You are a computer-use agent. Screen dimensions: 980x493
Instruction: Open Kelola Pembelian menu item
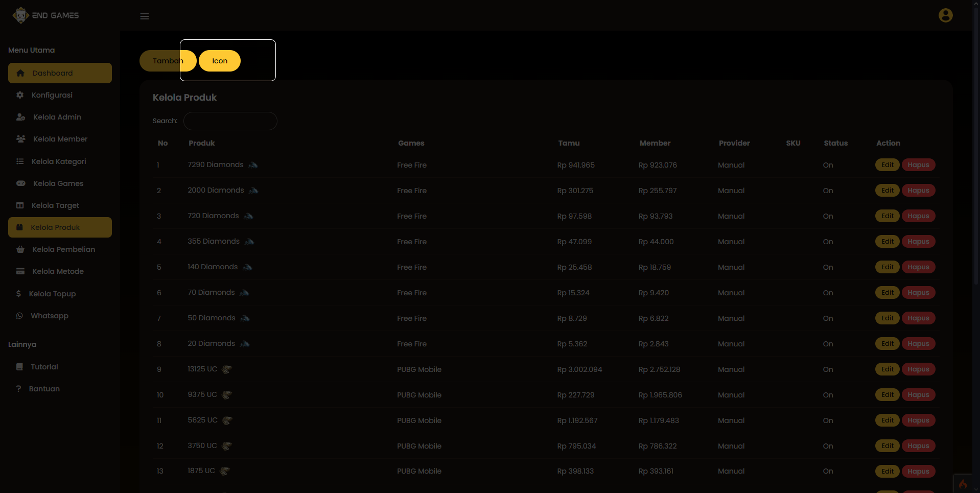coord(60,249)
